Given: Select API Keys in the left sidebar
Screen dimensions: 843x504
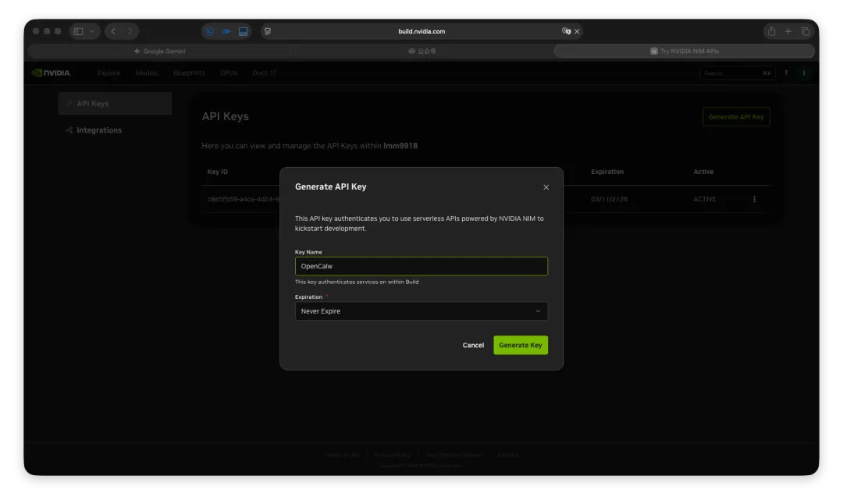Looking at the screenshot, I should pos(115,103).
